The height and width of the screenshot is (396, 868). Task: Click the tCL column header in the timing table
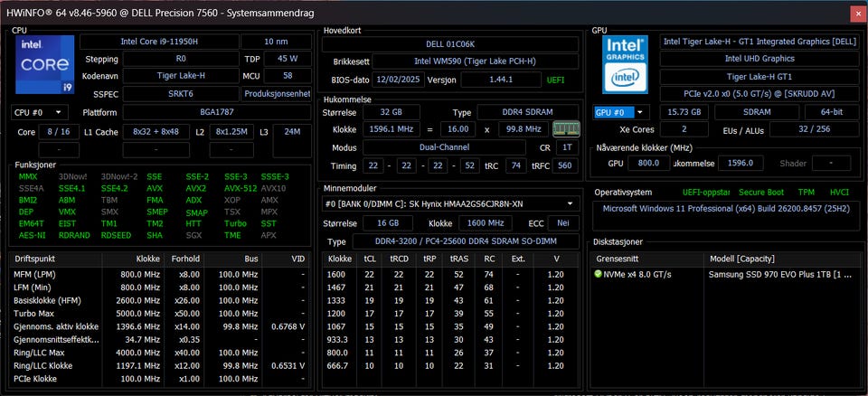[369, 259]
